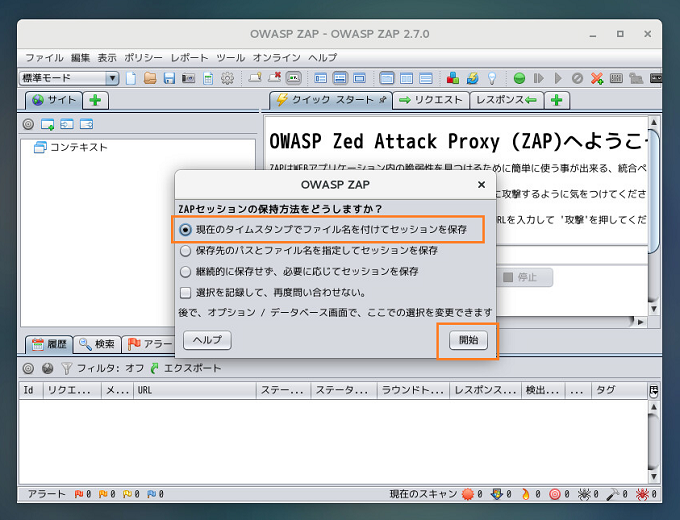680x520 pixels.
Task: Select save session with specified path and name
Action: [309, 250]
